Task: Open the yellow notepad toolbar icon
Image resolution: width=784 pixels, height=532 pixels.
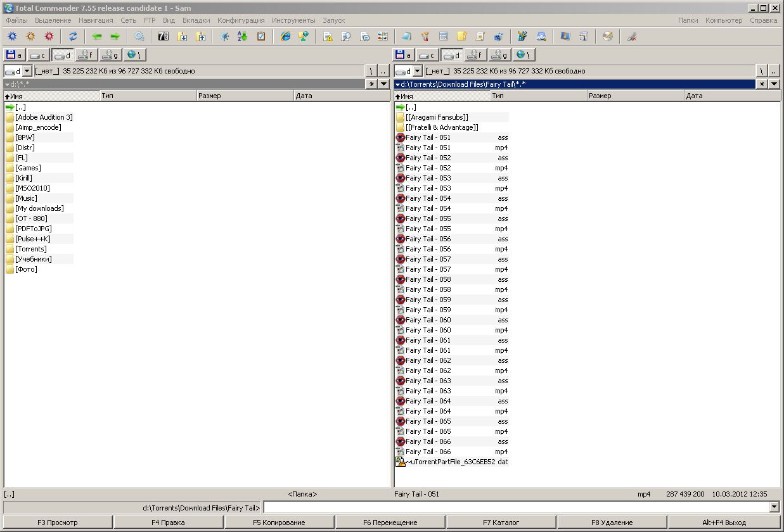Action: click(x=462, y=37)
